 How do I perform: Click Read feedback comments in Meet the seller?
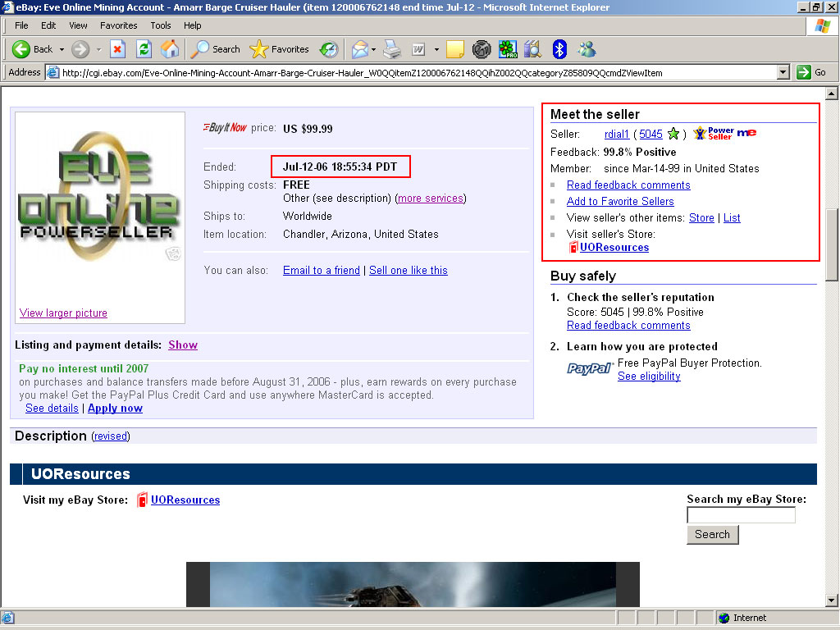pyautogui.click(x=628, y=185)
